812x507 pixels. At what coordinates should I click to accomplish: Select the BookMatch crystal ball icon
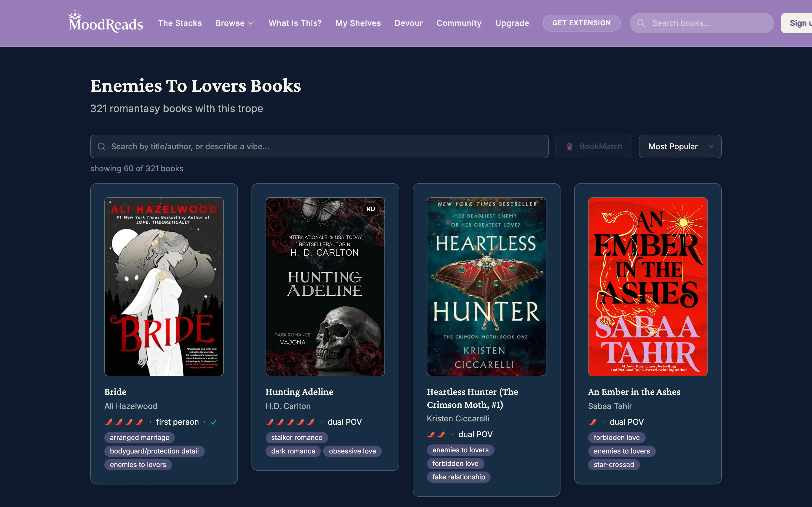click(570, 146)
